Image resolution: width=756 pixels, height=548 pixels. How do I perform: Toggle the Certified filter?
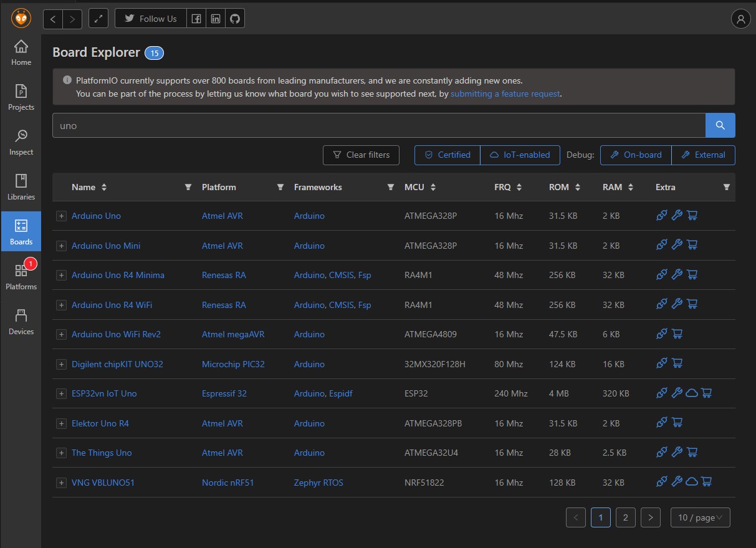coord(447,155)
